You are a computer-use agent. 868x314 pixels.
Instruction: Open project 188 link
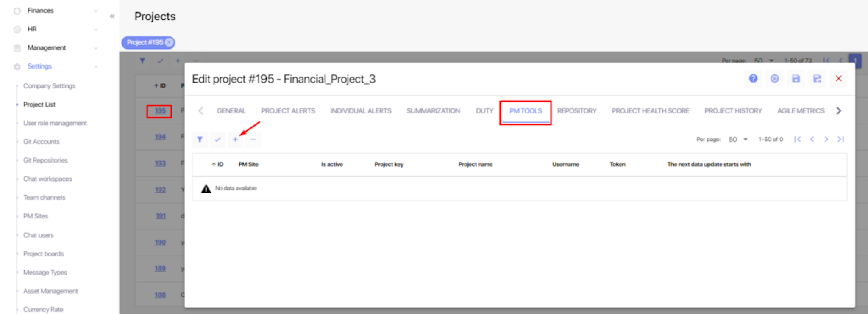click(x=160, y=295)
